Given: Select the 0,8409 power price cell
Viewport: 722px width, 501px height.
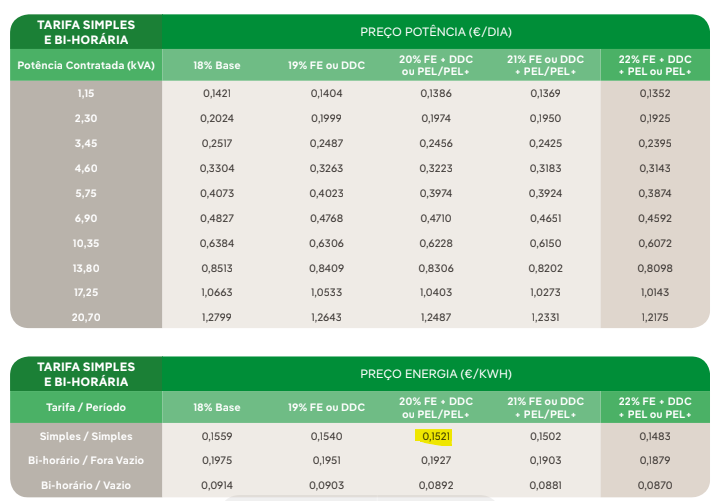Looking at the screenshot, I should (x=326, y=267).
